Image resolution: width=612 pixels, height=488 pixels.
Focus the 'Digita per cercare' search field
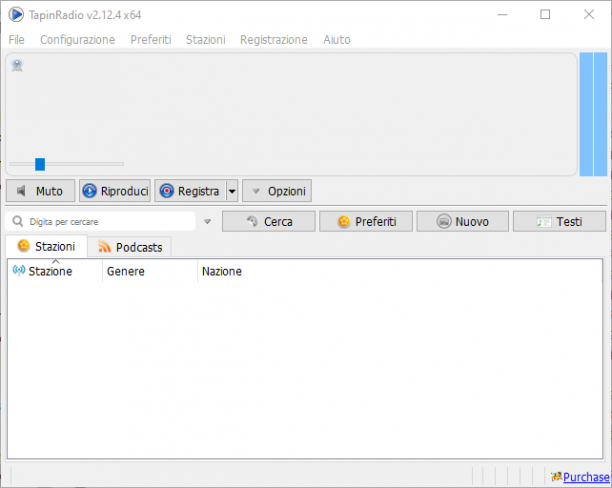[100, 221]
